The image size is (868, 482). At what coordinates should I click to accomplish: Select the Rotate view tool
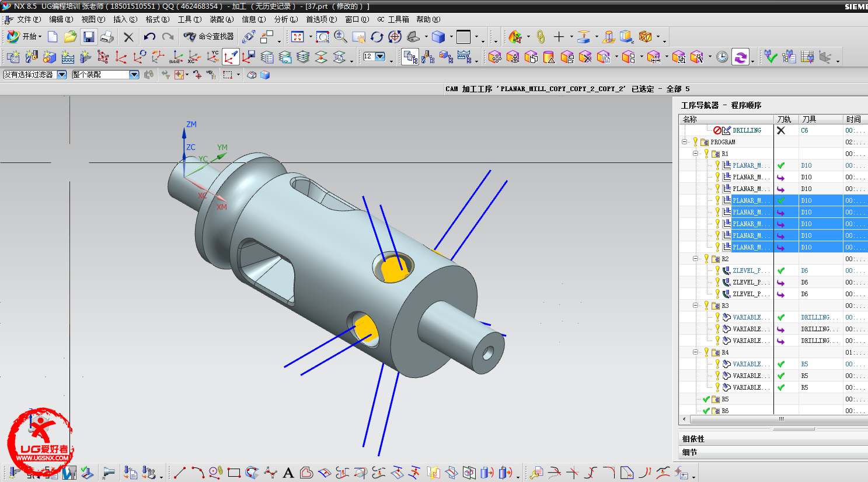click(x=377, y=37)
